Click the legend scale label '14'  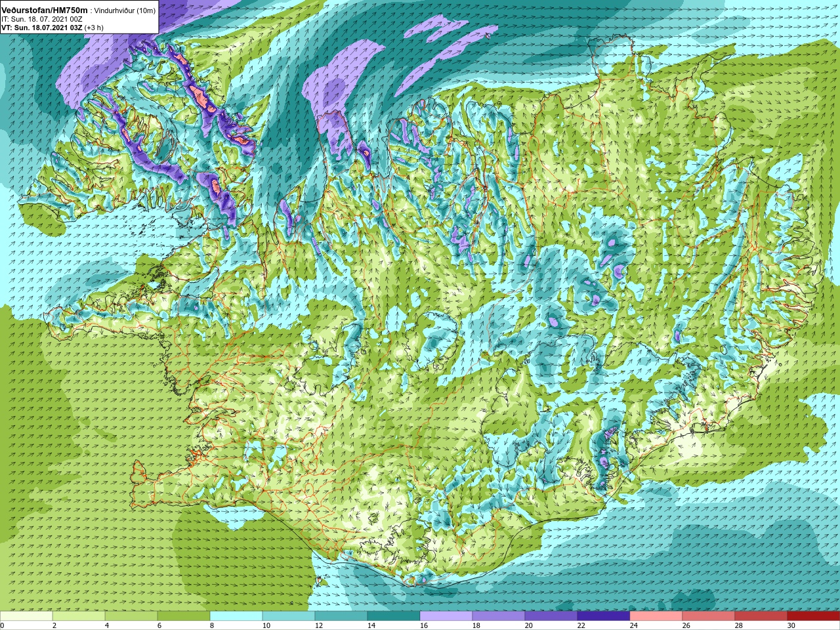(x=371, y=625)
